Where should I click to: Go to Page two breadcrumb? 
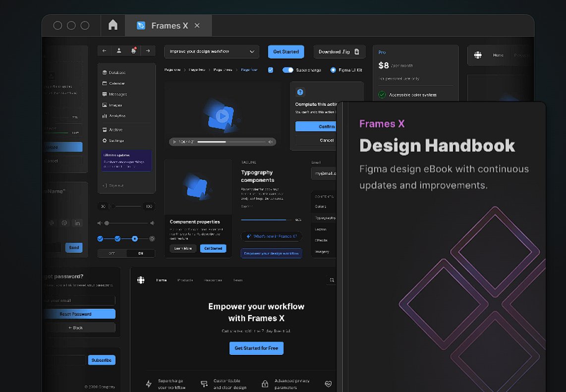pyautogui.click(x=197, y=70)
